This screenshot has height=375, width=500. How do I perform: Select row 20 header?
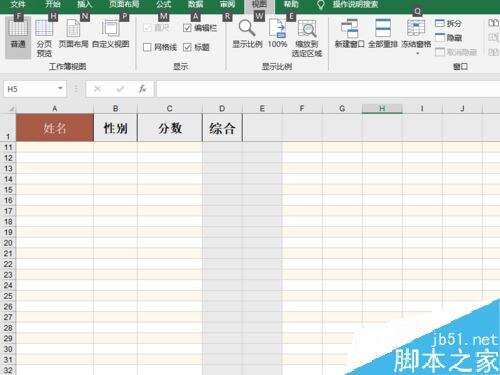tap(8, 243)
